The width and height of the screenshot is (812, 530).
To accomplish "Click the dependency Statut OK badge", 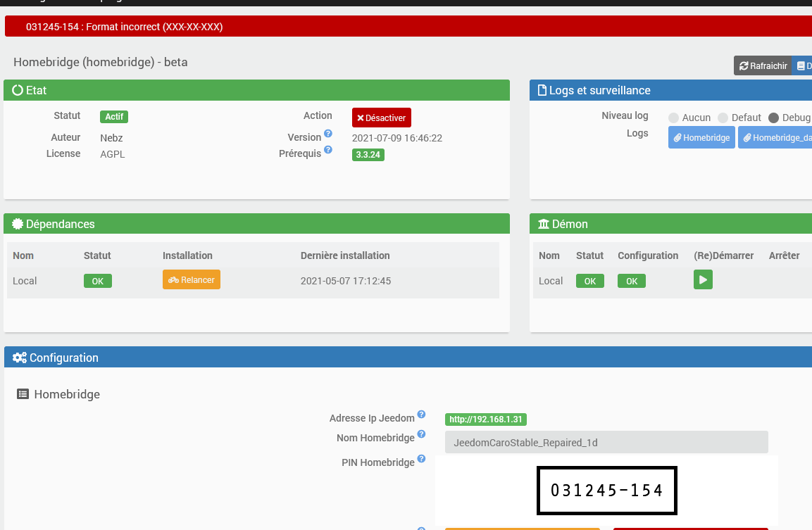I will click(x=98, y=281).
